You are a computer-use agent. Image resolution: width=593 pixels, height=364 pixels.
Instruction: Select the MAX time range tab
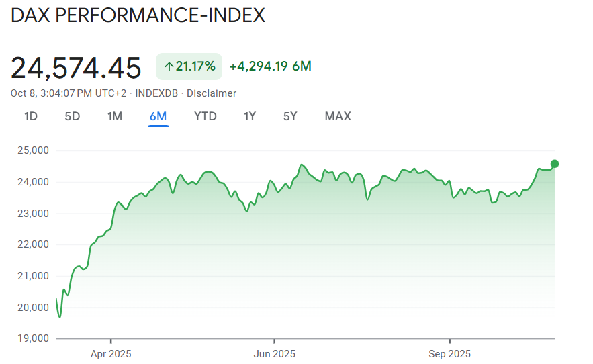[x=338, y=116]
